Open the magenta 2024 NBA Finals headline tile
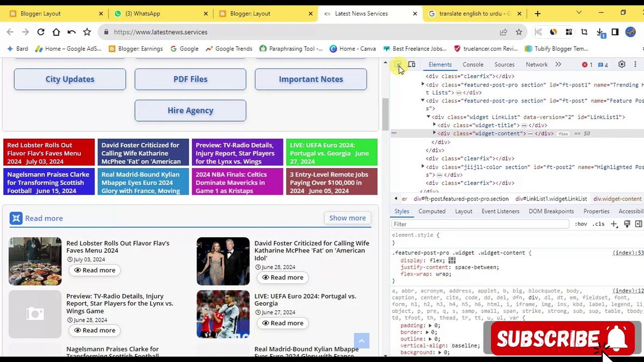This screenshot has height=362, width=644. click(237, 182)
